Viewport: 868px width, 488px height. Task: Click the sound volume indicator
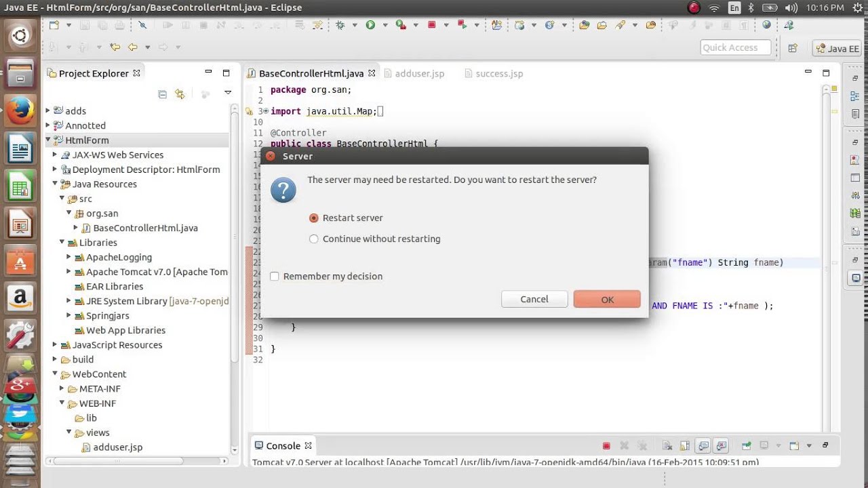coord(791,7)
